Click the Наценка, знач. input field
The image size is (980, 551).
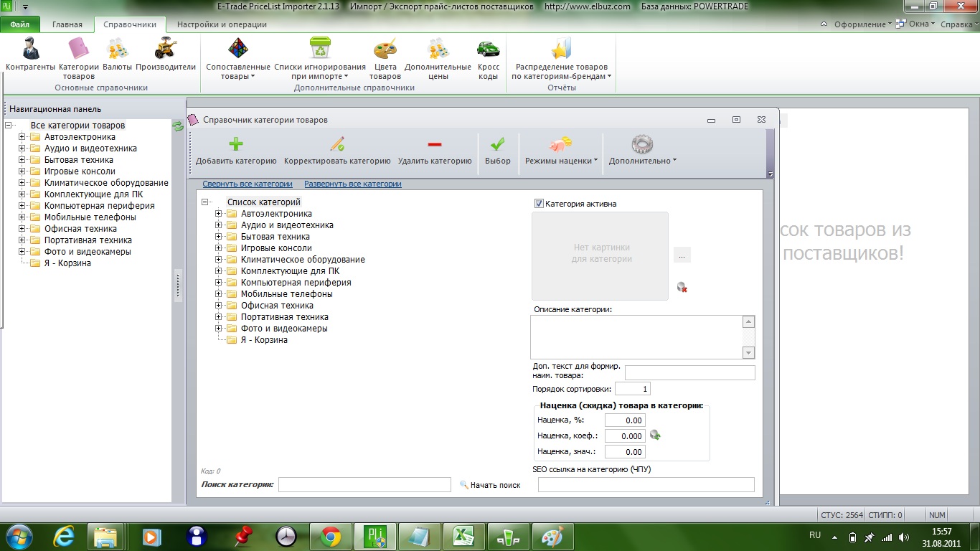pos(625,452)
